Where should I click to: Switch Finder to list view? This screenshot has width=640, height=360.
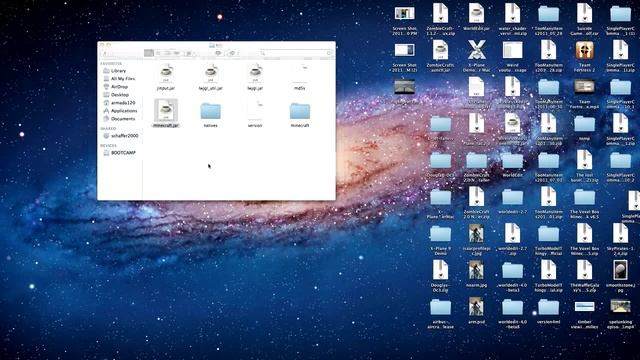pyautogui.click(x=158, y=53)
